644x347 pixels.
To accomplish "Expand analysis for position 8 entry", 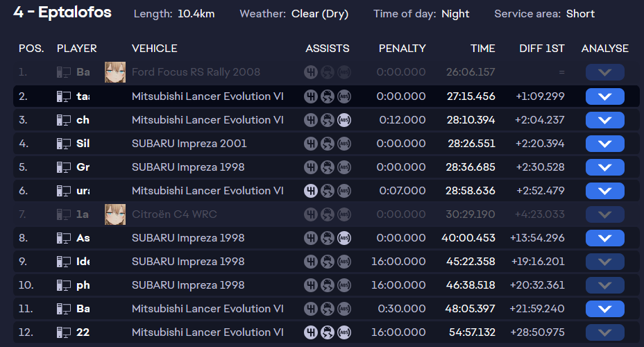I will coord(605,238).
